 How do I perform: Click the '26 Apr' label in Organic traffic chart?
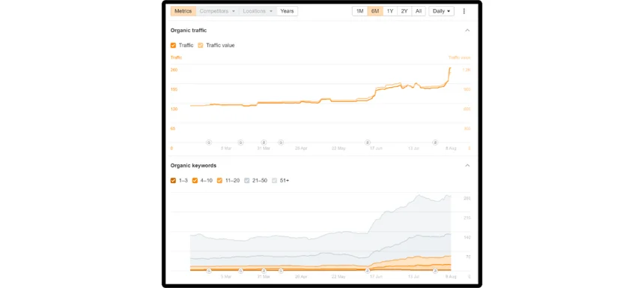point(301,148)
